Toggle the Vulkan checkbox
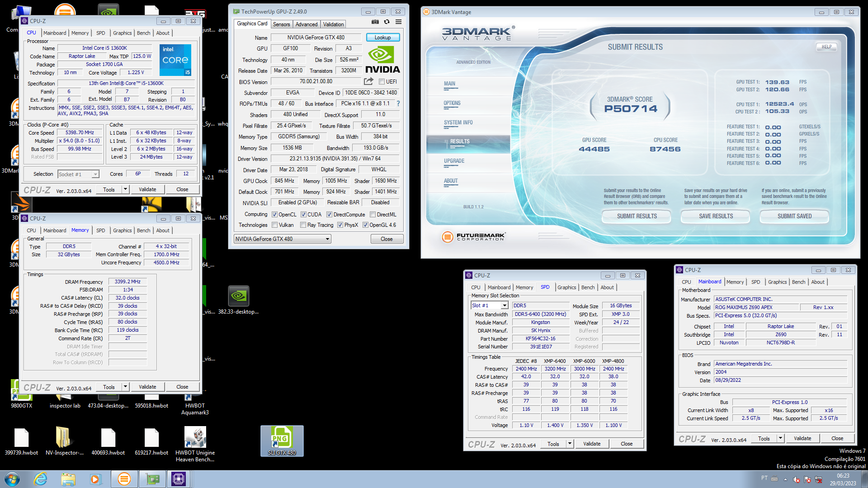868x488 pixels. 274,225
